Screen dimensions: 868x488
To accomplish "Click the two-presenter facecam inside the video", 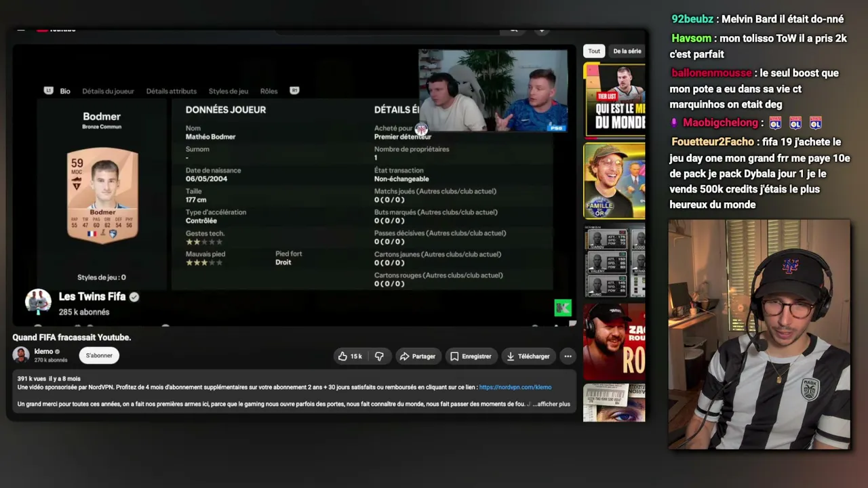I will (493, 90).
